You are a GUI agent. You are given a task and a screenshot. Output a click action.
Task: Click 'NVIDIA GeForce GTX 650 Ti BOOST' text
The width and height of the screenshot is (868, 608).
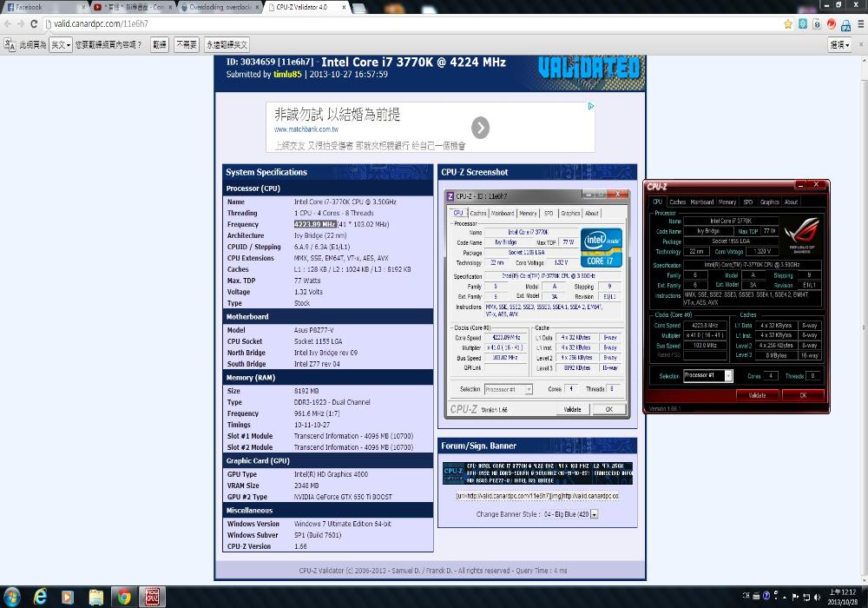(x=343, y=497)
